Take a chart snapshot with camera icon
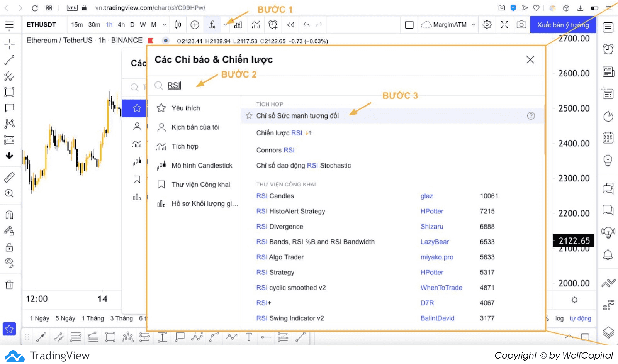The height and width of the screenshot is (364, 618). pyautogui.click(x=521, y=25)
